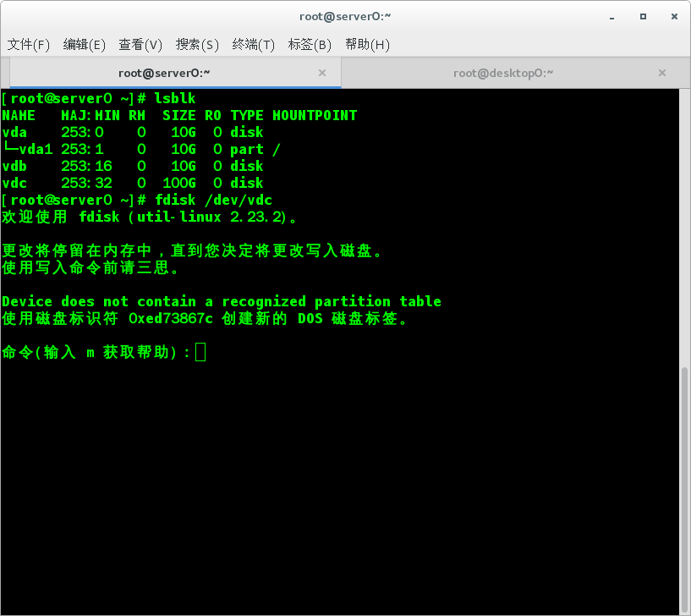Open the 标签(B) menu
The image size is (691, 616).
(310, 45)
